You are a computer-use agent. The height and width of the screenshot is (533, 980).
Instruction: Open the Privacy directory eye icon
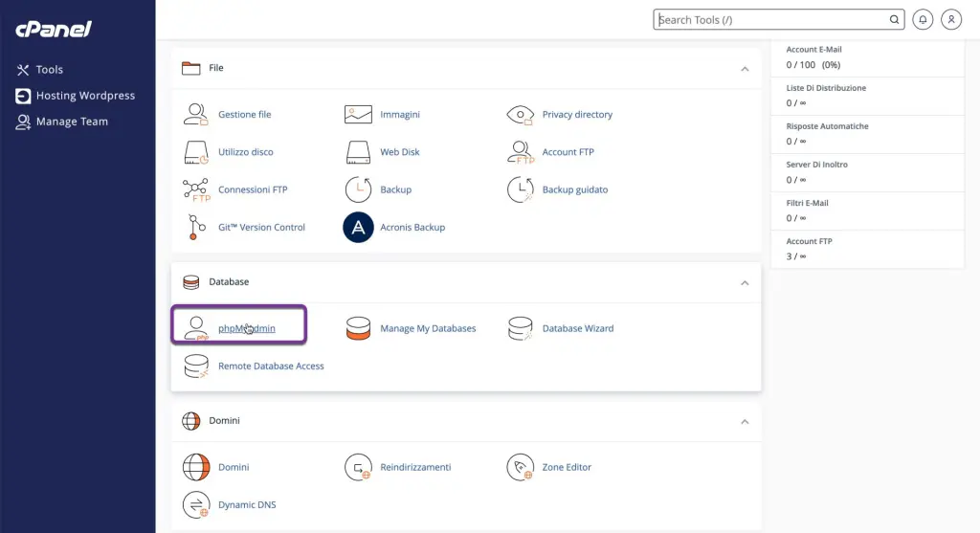[x=520, y=114]
